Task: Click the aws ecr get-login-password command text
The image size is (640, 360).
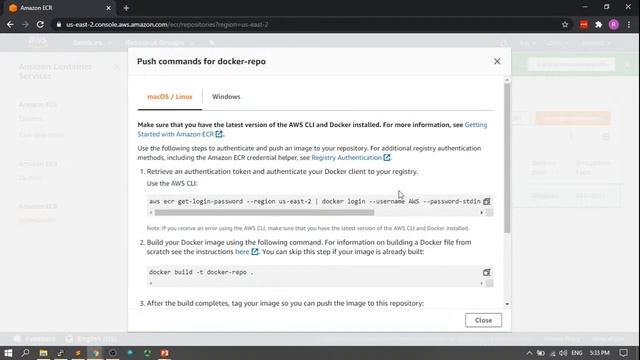Action: pos(315,202)
